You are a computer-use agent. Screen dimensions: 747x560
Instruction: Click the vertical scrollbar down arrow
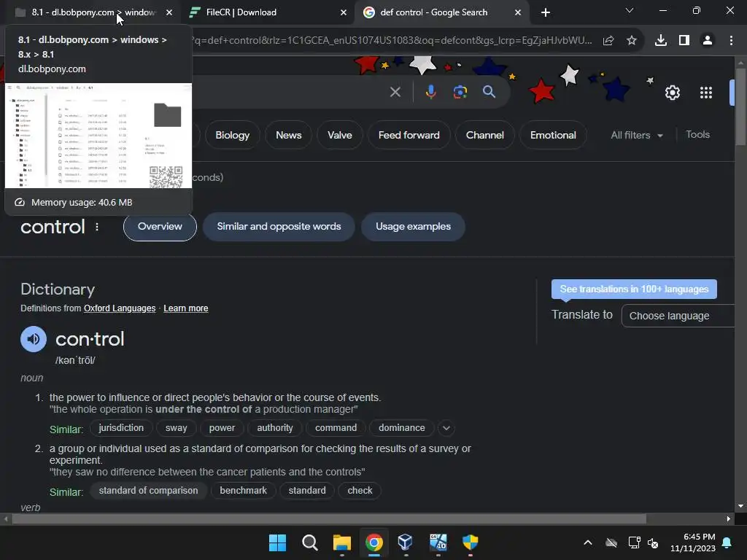[x=740, y=506]
